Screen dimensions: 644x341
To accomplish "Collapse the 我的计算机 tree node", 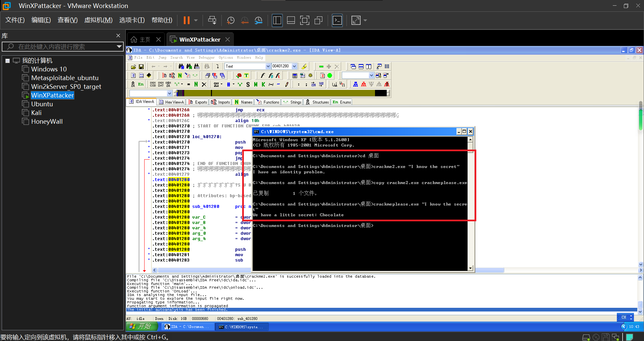I will [x=7, y=61].
